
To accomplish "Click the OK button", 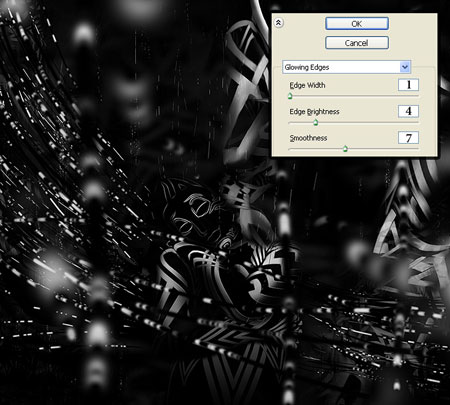I will 357,24.
